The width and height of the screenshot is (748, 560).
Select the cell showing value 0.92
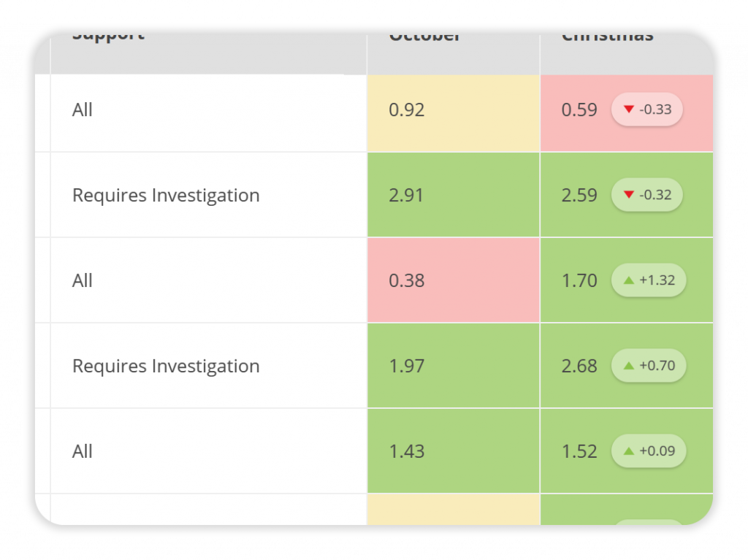pyautogui.click(x=453, y=110)
